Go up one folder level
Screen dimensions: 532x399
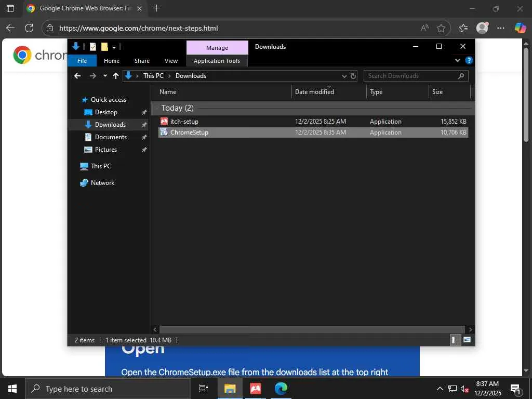click(x=116, y=76)
